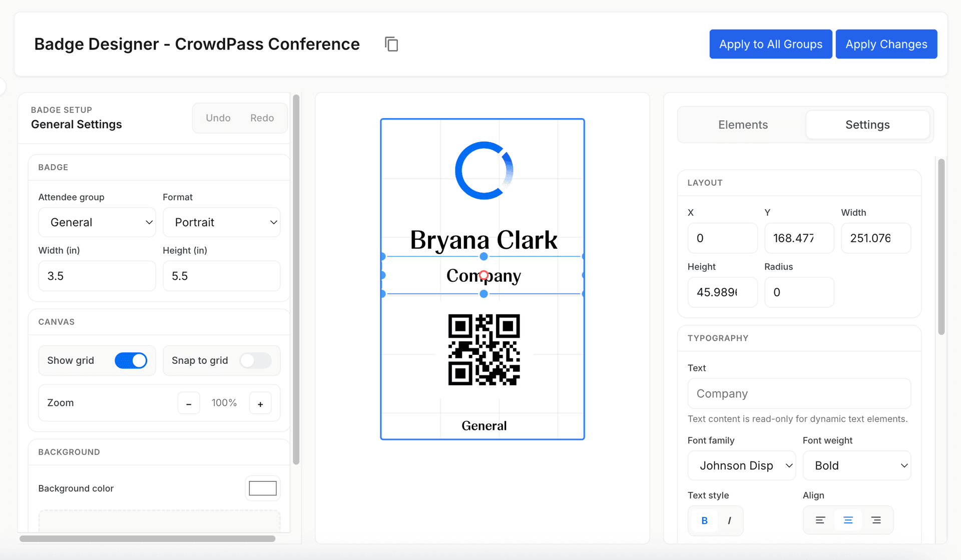The width and height of the screenshot is (961, 560).
Task: Disable the Show grid toggle
Action: [131, 360]
